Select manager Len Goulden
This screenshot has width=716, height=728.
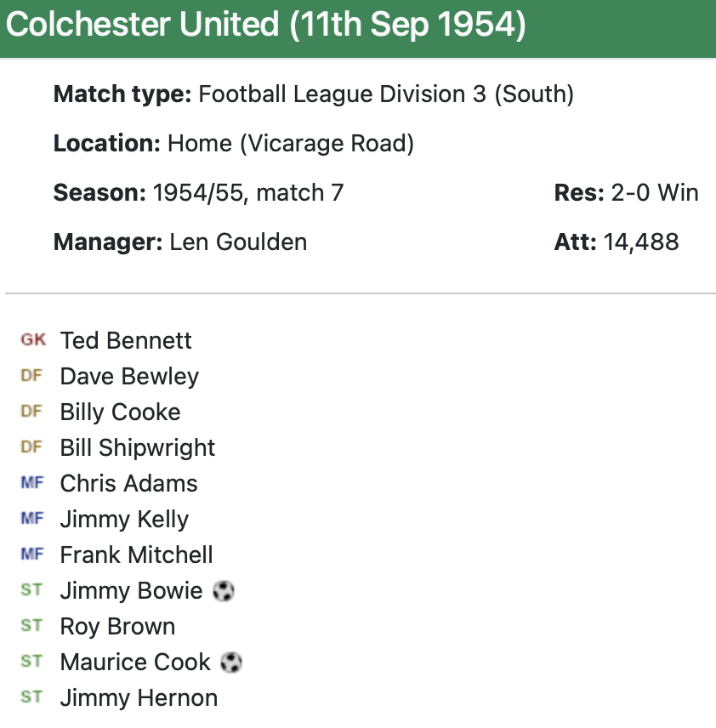[238, 242]
